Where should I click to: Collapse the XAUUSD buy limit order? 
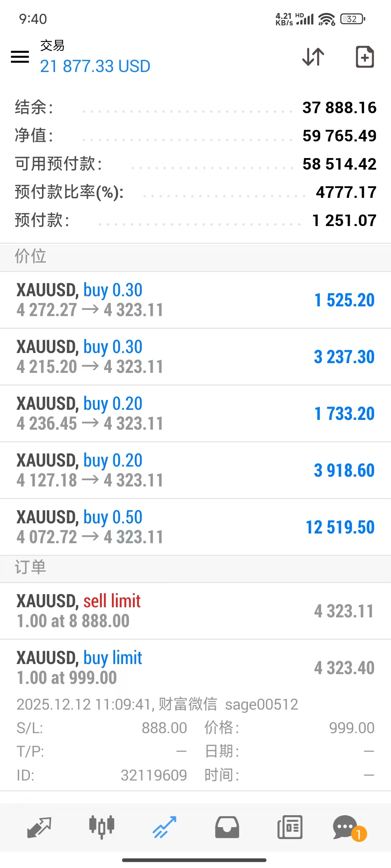[x=195, y=668]
